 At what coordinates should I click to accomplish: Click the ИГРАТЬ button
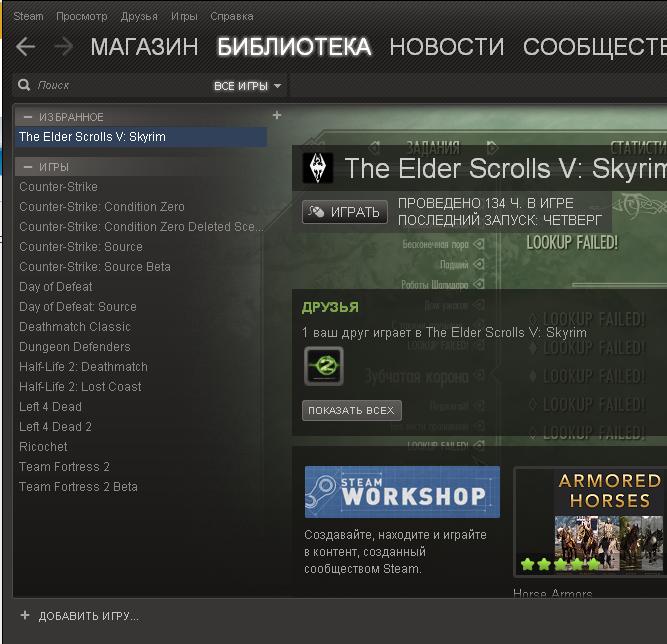coord(345,212)
